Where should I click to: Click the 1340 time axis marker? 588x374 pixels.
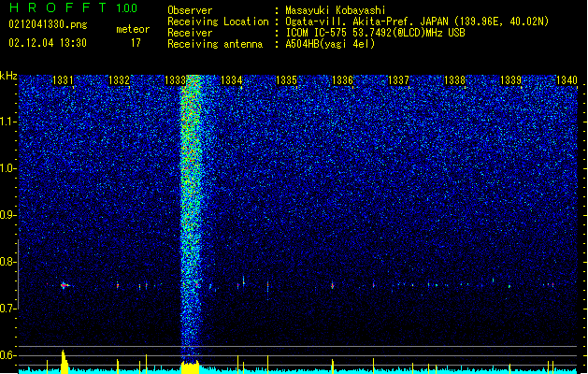pyautogui.click(x=566, y=80)
